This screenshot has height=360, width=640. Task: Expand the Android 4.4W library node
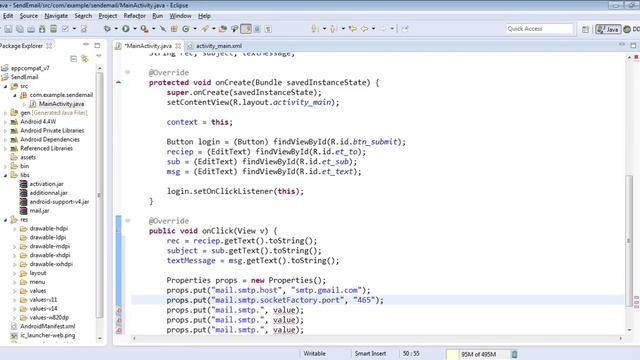tap(6, 122)
